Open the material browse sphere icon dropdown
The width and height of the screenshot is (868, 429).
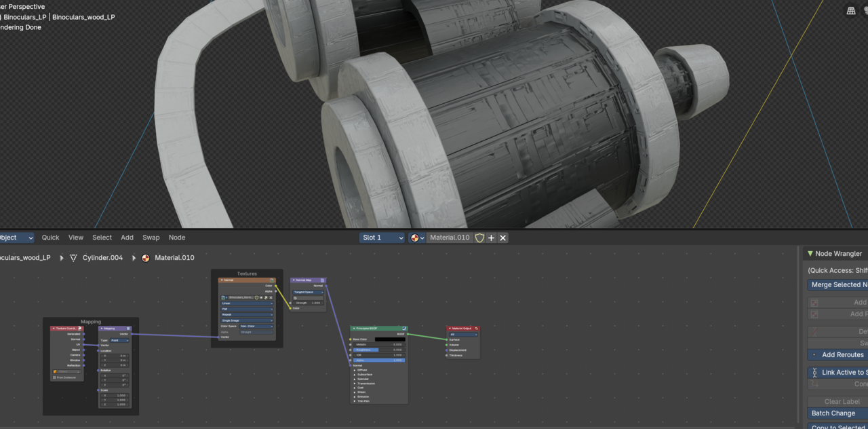pos(418,238)
